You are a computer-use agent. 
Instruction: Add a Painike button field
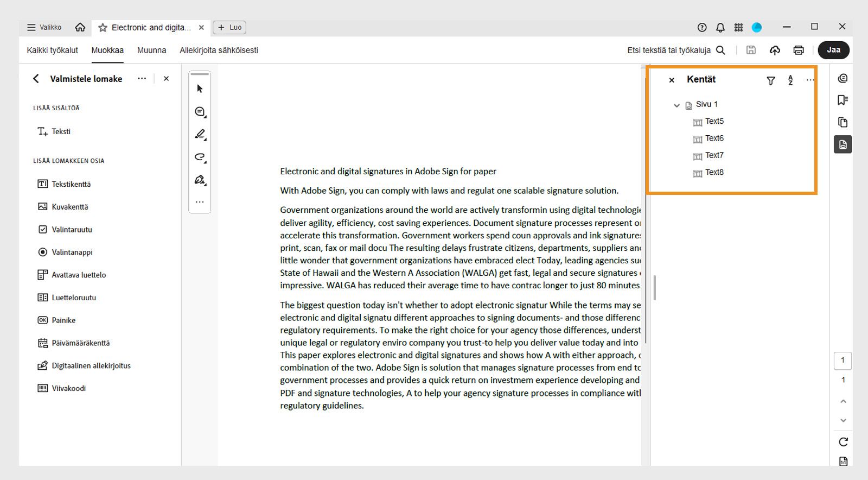click(x=56, y=320)
